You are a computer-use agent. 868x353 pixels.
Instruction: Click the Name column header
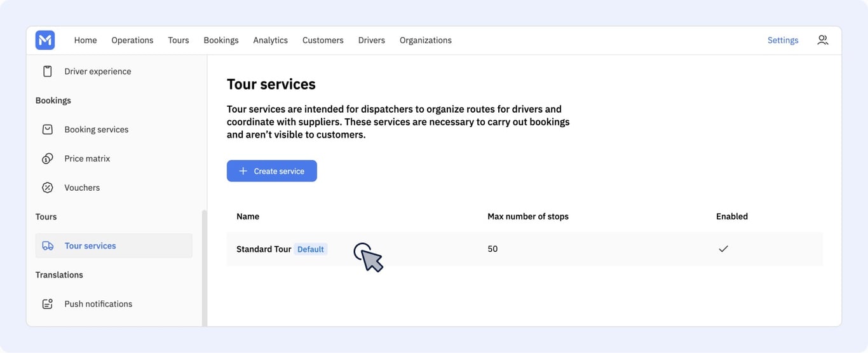point(248,216)
